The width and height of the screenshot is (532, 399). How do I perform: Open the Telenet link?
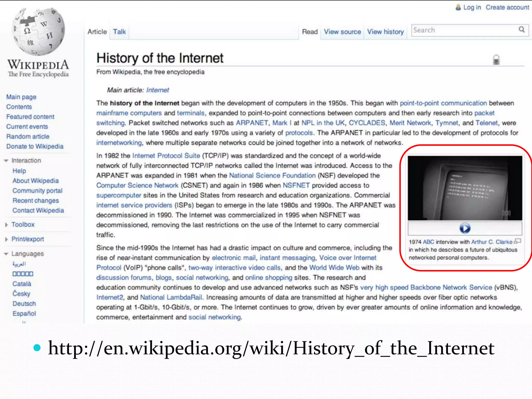click(487, 123)
